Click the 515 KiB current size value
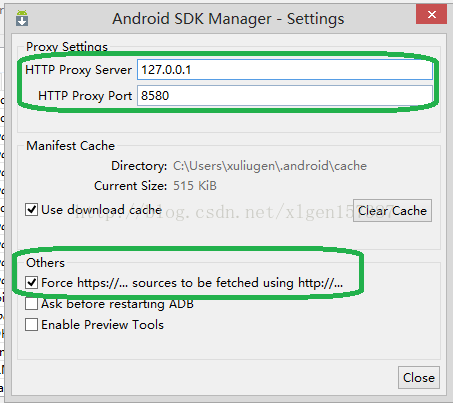453x403 pixels. 195,186
